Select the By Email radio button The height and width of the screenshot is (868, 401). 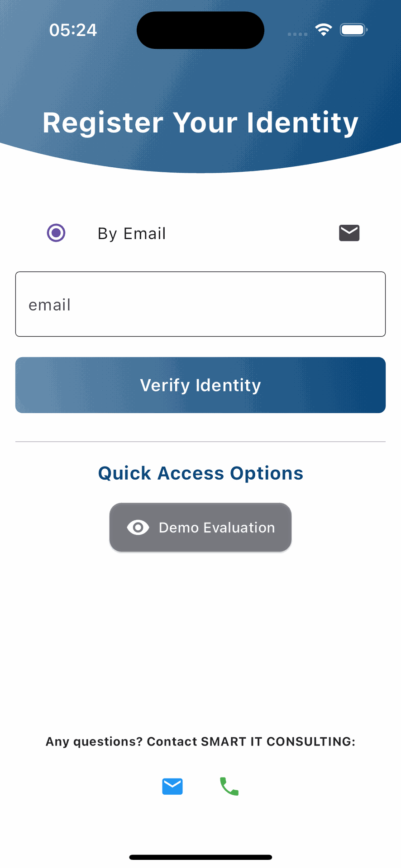click(x=56, y=233)
